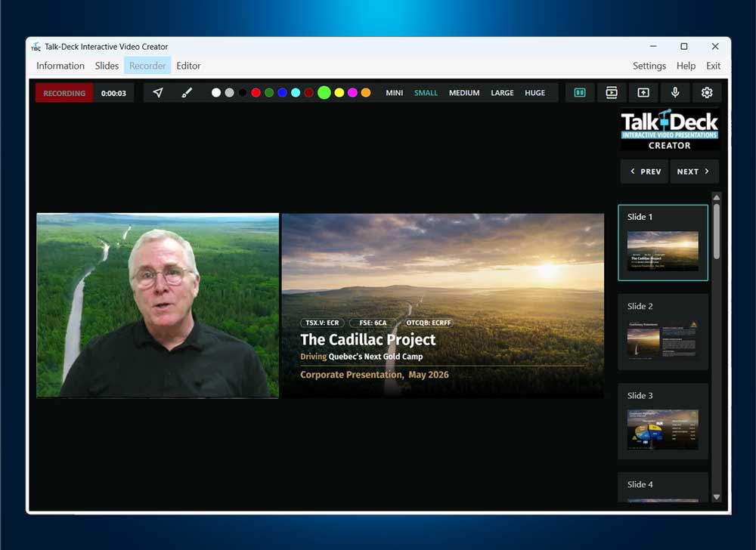Close the Talk-Deck window

[x=715, y=46]
